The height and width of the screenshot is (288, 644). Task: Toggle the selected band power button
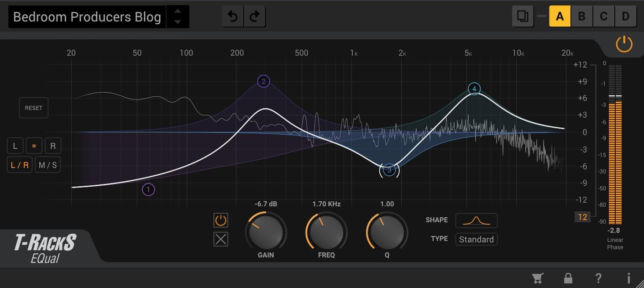(221, 220)
